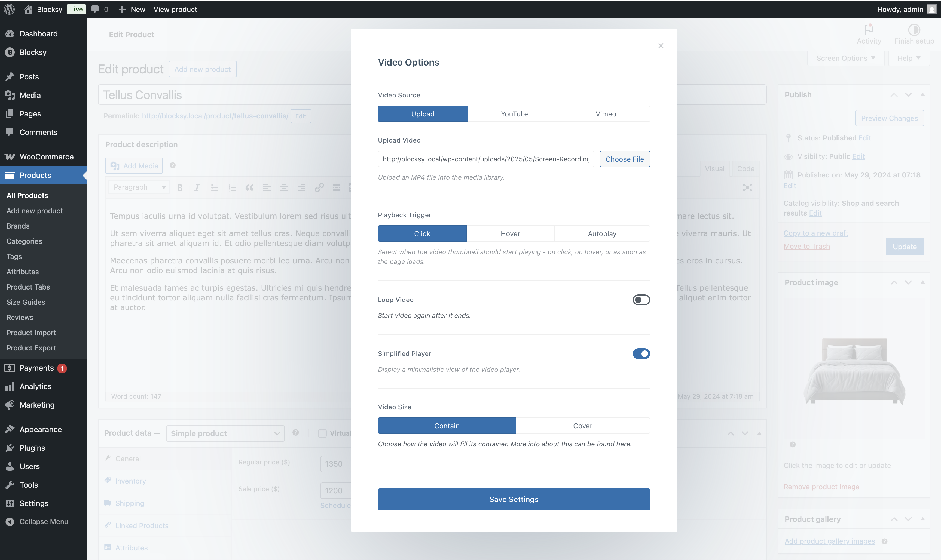Image resolution: width=941 pixels, height=560 pixels.
Task: Check the Virtual checkbox
Action: click(x=322, y=433)
